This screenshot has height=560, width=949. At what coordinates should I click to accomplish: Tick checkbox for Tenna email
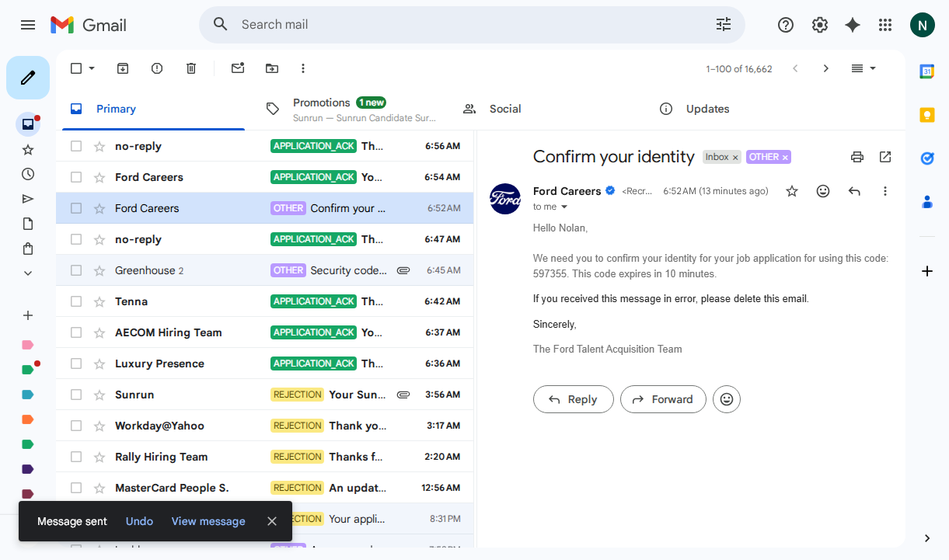click(x=76, y=301)
